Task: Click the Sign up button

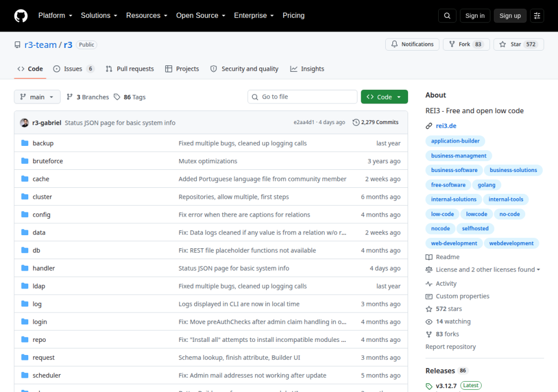Action: tap(510, 16)
